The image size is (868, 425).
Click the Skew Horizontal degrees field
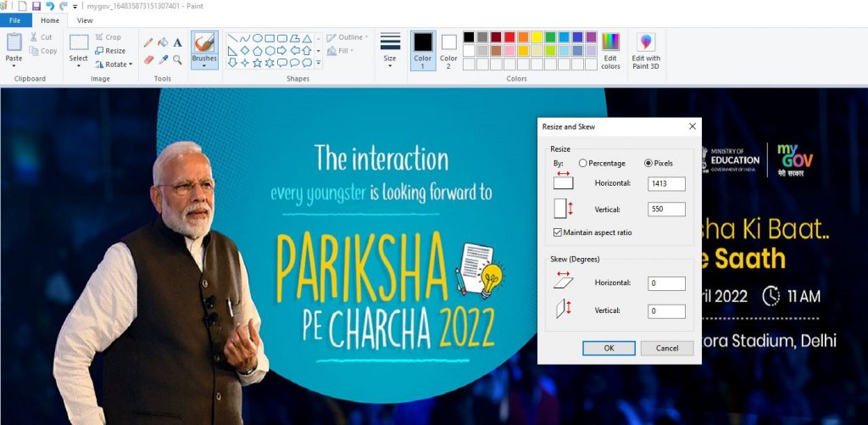coord(666,283)
